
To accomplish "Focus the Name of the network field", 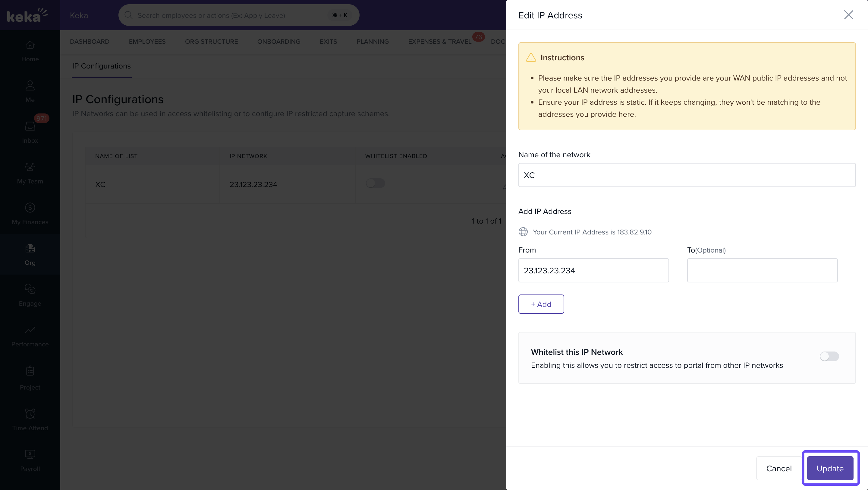I will 686,175.
